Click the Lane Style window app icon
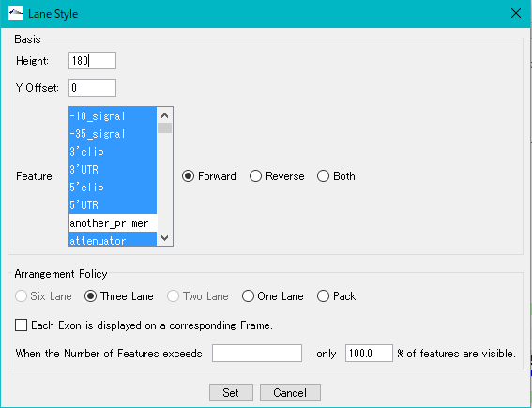Image resolution: width=532 pixels, height=408 pixels. tap(15, 13)
